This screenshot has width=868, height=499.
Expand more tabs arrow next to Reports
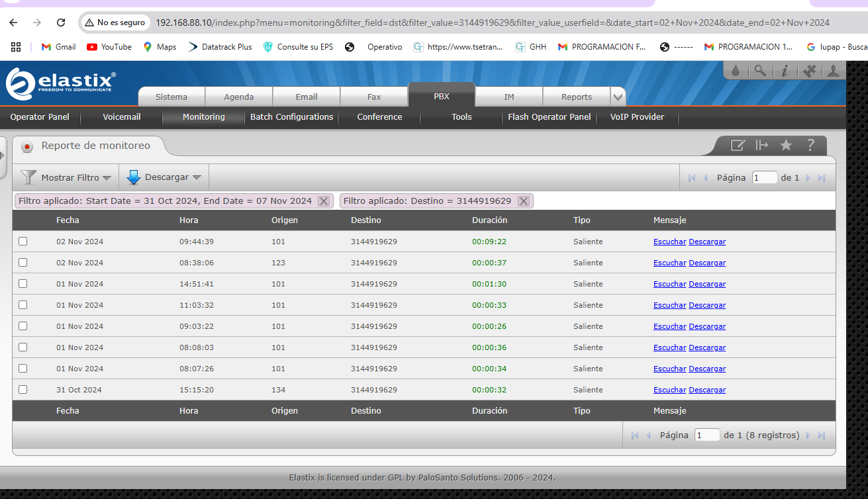[618, 97]
